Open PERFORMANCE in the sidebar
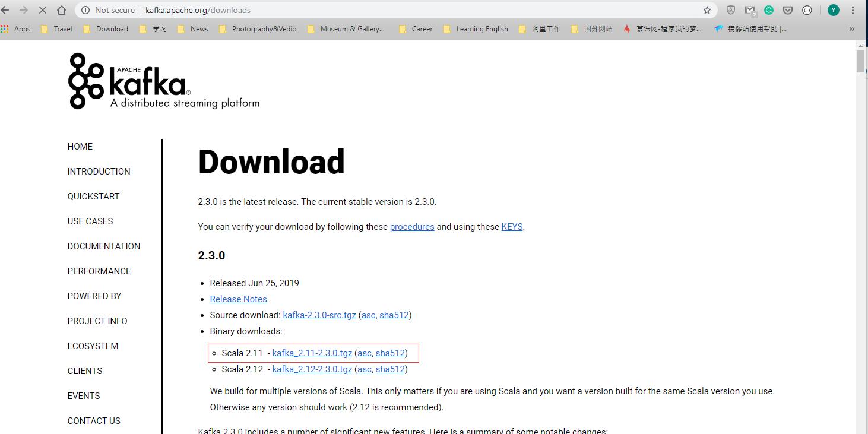Screen dimensions: 868x434 click(99, 271)
